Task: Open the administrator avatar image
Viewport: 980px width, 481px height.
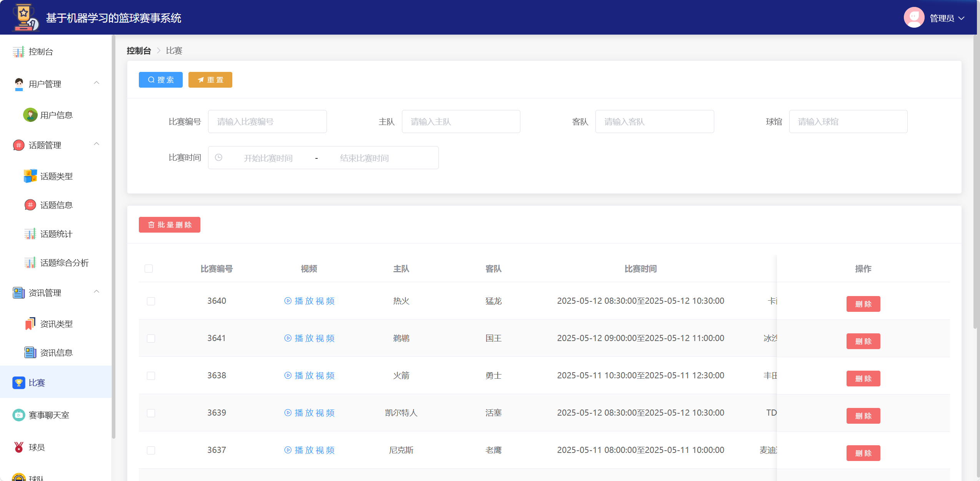Action: pyautogui.click(x=914, y=18)
